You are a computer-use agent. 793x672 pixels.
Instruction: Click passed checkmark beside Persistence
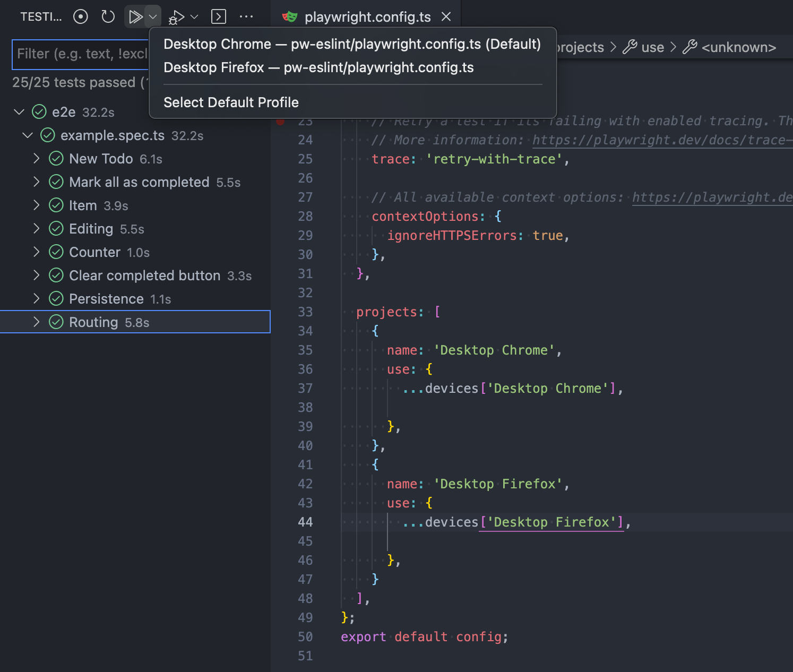tap(56, 299)
